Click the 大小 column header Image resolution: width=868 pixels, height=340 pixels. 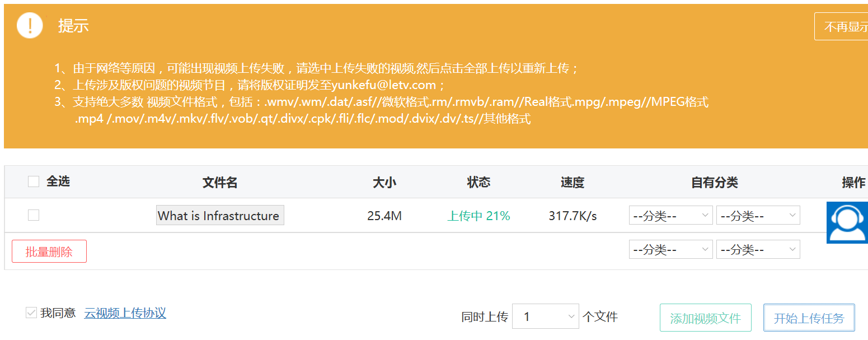tap(384, 182)
